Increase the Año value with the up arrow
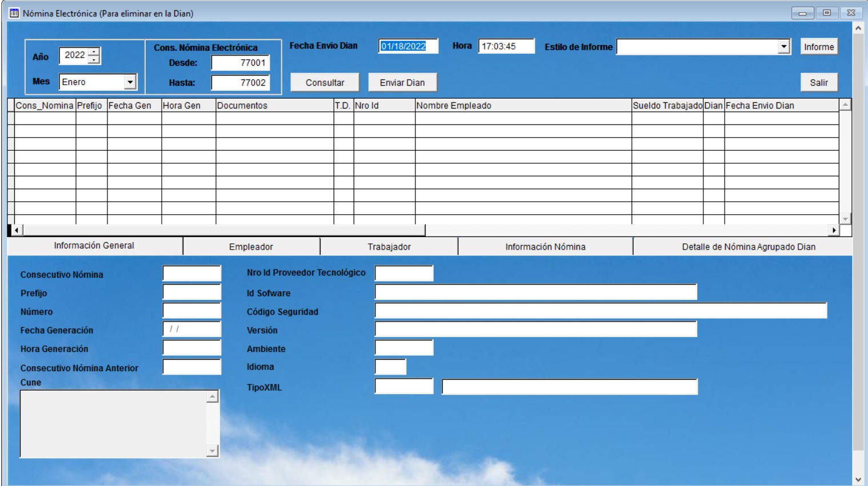Image resolution: width=868 pixels, height=486 pixels. [94, 51]
